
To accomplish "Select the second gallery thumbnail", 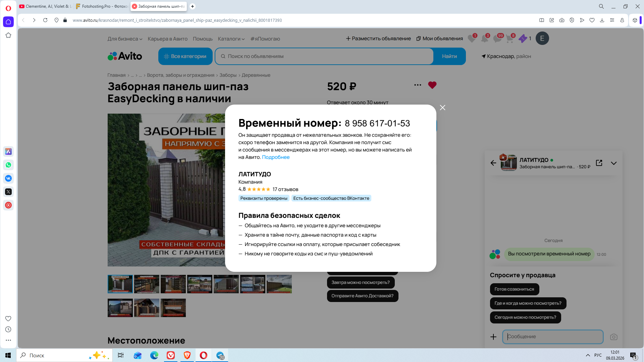I will click(147, 284).
